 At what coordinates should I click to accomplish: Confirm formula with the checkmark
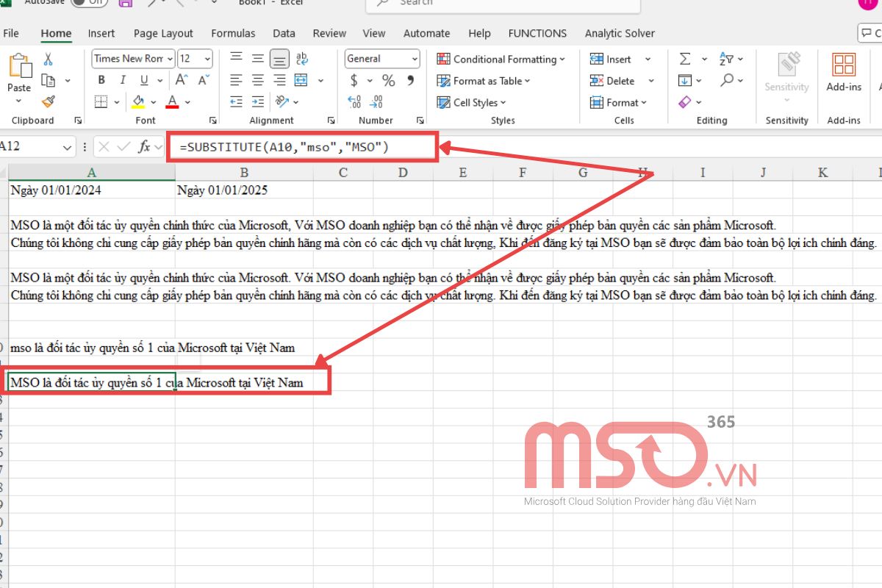[x=123, y=146]
